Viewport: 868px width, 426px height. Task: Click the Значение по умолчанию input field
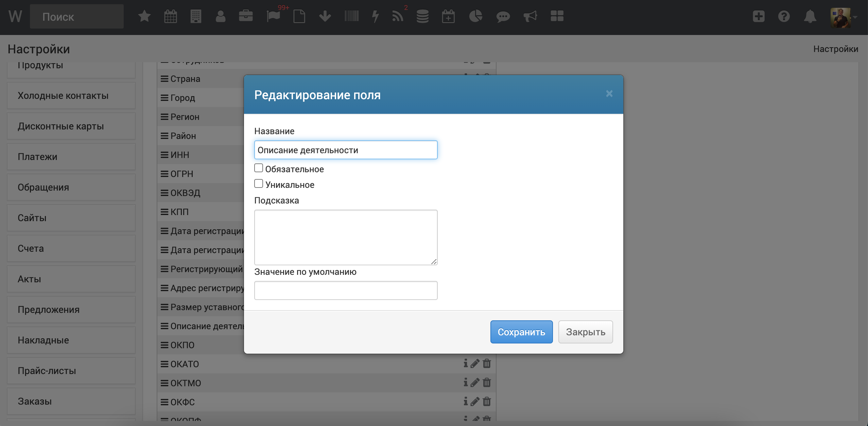[346, 290]
